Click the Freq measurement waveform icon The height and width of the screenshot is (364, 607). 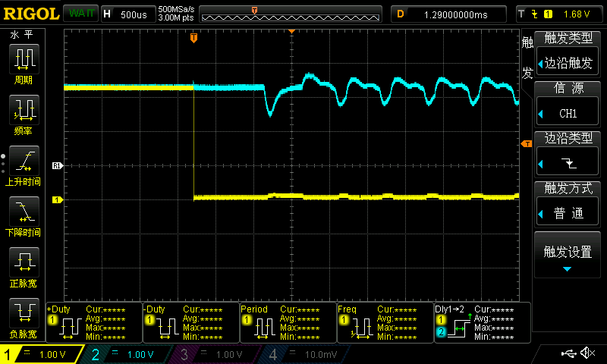(x=362, y=329)
